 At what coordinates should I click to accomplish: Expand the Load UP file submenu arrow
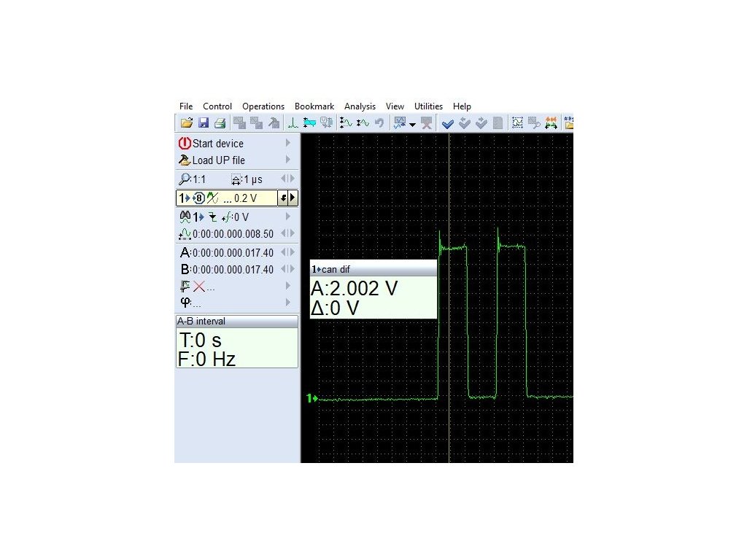pos(287,160)
